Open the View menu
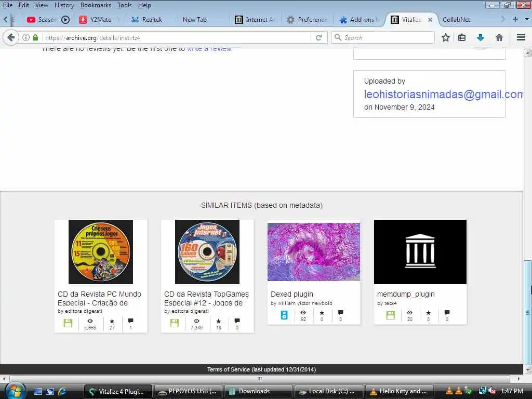This screenshot has height=399, width=532. click(42, 5)
